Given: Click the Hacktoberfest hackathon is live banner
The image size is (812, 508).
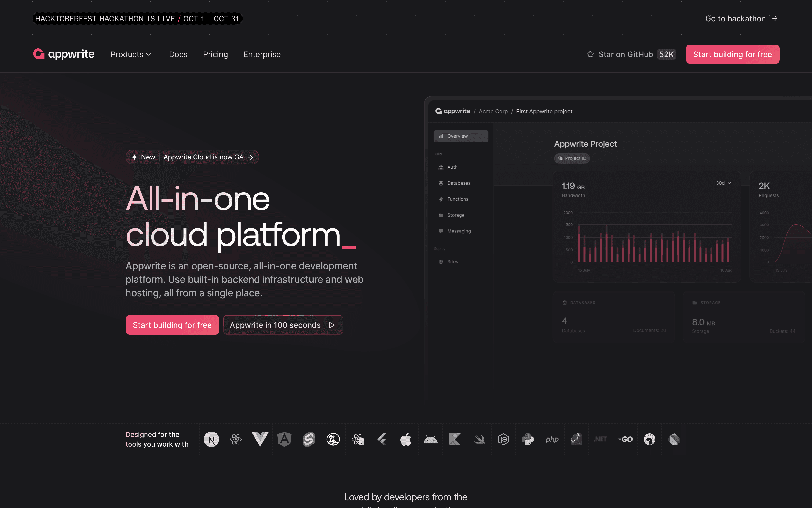Looking at the screenshot, I should pyautogui.click(x=137, y=18).
